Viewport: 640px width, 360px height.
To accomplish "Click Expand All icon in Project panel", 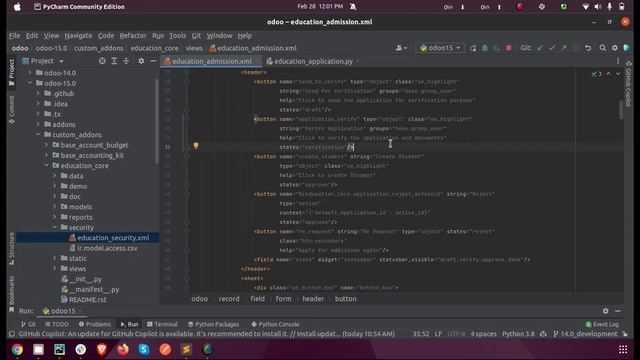I will pyautogui.click(x=114, y=61).
